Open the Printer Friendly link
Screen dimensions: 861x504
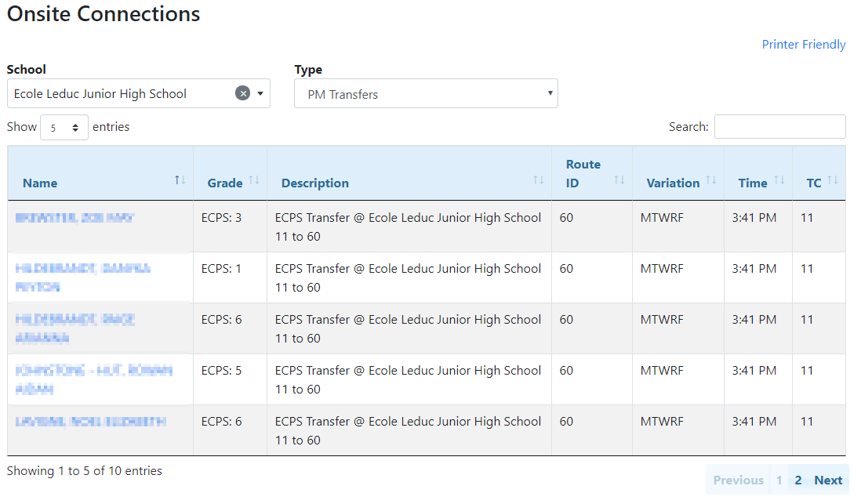point(803,45)
